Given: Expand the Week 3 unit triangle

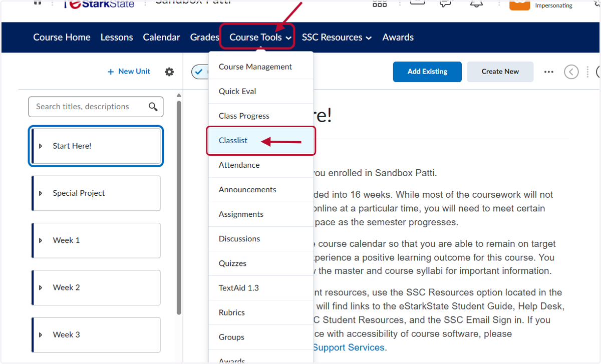Looking at the screenshot, I should (x=41, y=334).
